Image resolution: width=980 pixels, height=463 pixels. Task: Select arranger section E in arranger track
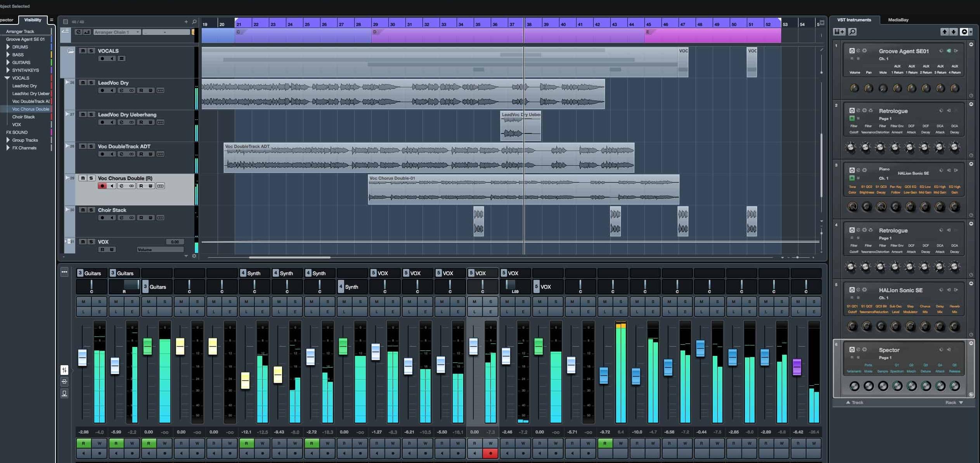click(x=713, y=36)
